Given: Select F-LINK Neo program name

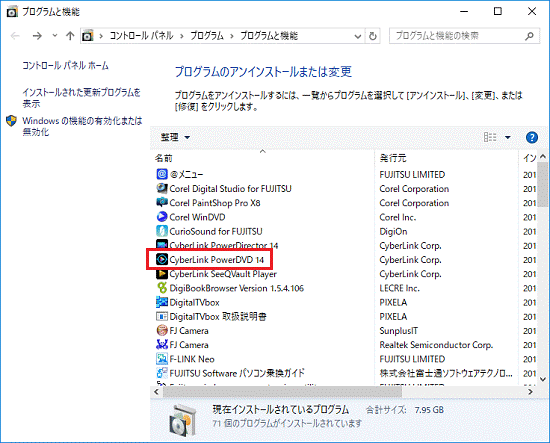Looking at the screenshot, I should tap(192, 359).
